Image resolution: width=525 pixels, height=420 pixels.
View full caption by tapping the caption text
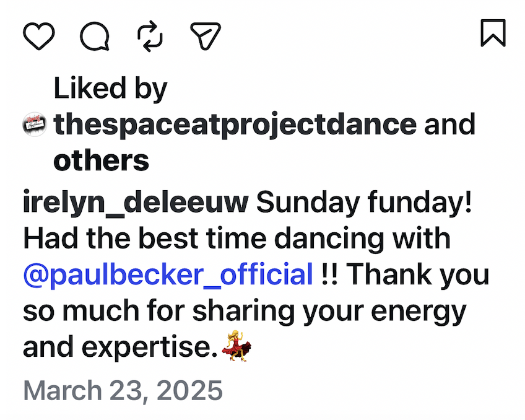(x=248, y=274)
